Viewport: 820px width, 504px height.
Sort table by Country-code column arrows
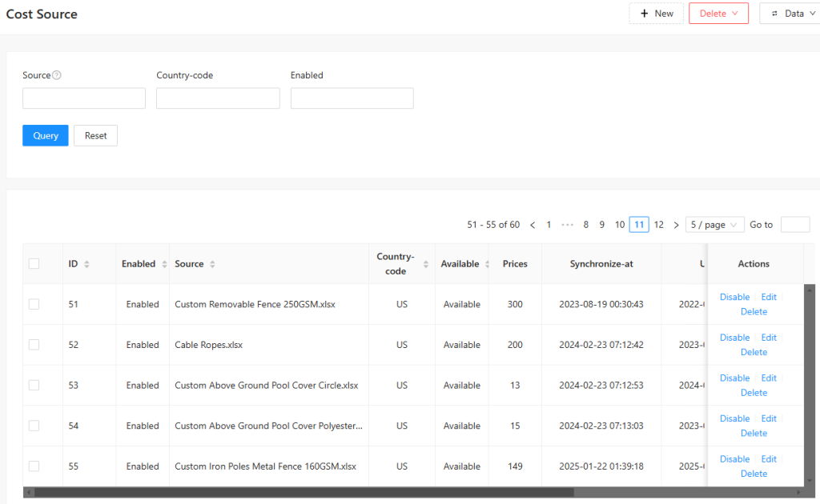click(426, 264)
